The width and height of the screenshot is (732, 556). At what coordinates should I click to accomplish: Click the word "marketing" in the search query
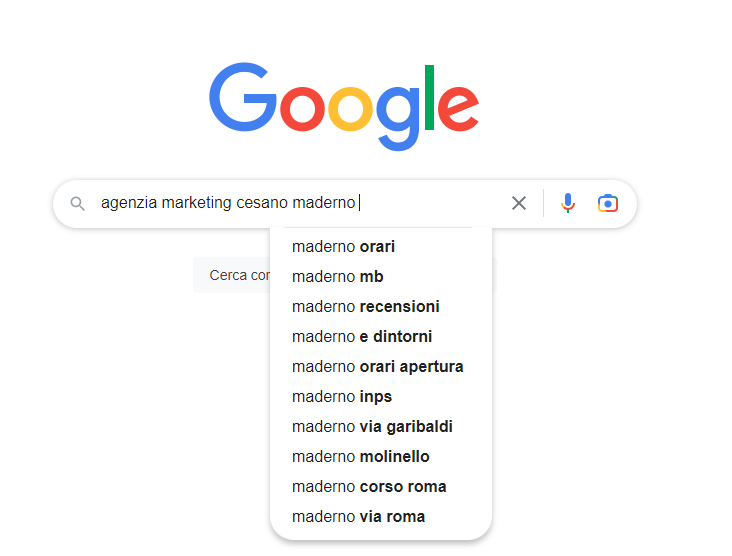point(195,204)
